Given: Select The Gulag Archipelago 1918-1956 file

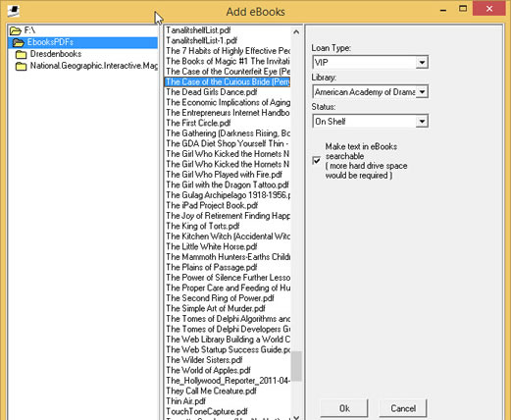Looking at the screenshot, I should 227,195.
